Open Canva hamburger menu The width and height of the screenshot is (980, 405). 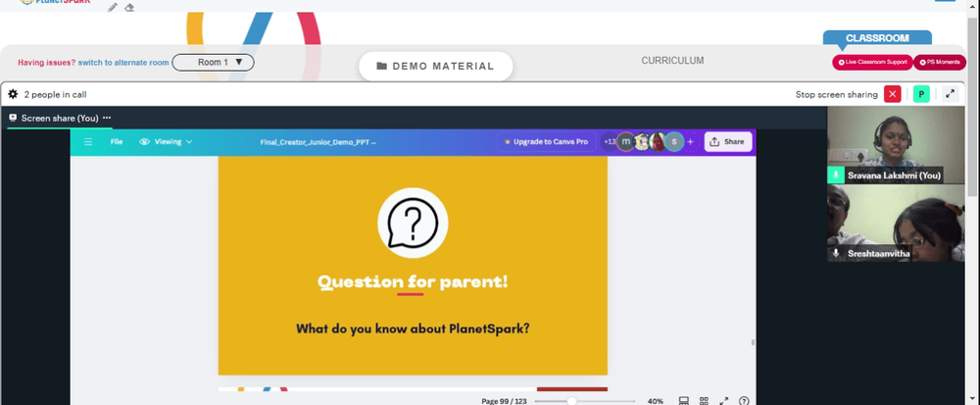point(88,142)
